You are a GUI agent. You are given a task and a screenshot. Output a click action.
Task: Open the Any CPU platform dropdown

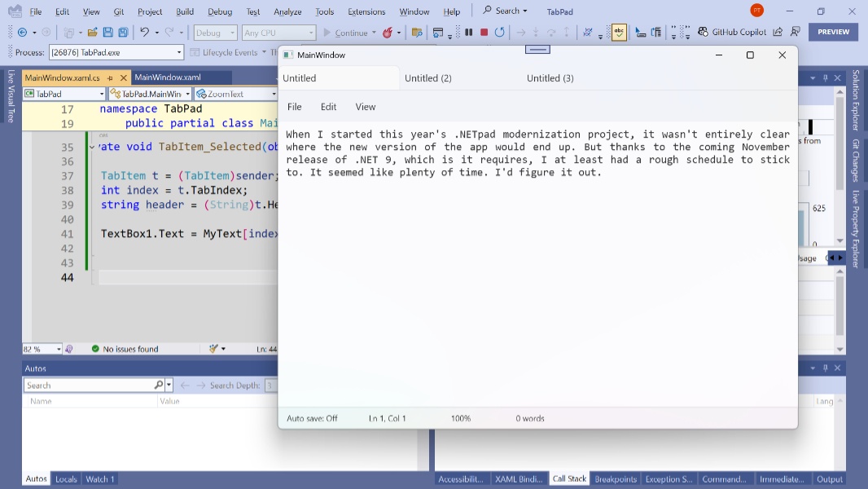click(x=278, y=33)
